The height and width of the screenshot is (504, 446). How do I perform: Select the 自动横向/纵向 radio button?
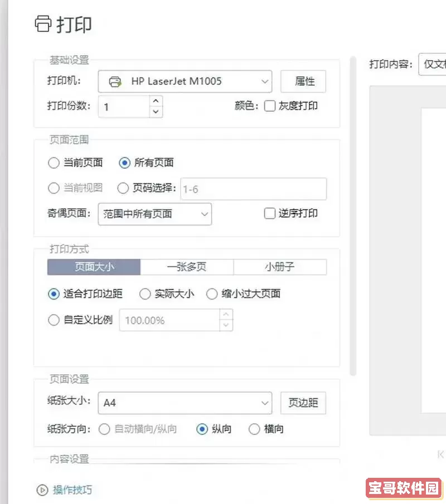pyautogui.click(x=104, y=429)
